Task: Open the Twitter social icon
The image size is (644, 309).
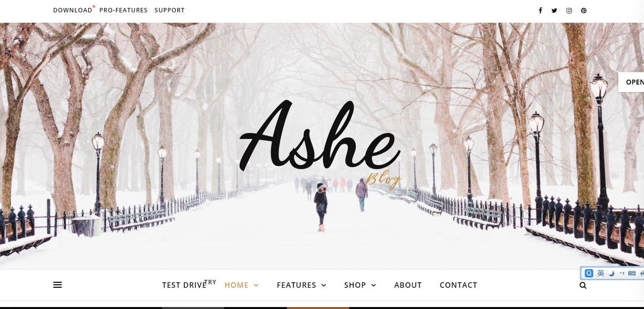Action: 554,10
